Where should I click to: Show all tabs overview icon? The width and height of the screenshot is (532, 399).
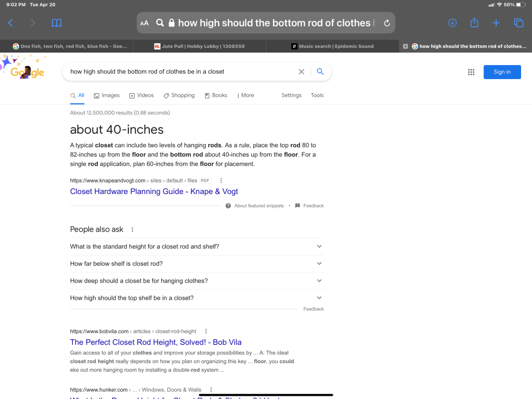click(518, 23)
